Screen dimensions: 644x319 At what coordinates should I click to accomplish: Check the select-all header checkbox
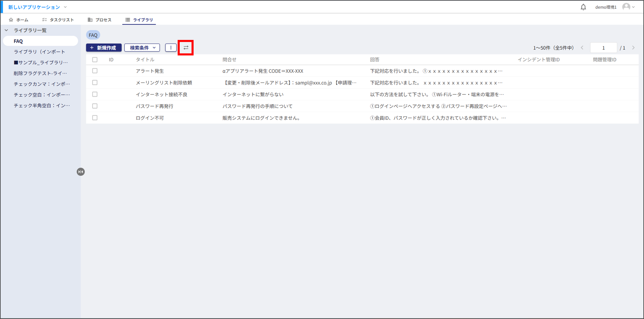coord(95,60)
